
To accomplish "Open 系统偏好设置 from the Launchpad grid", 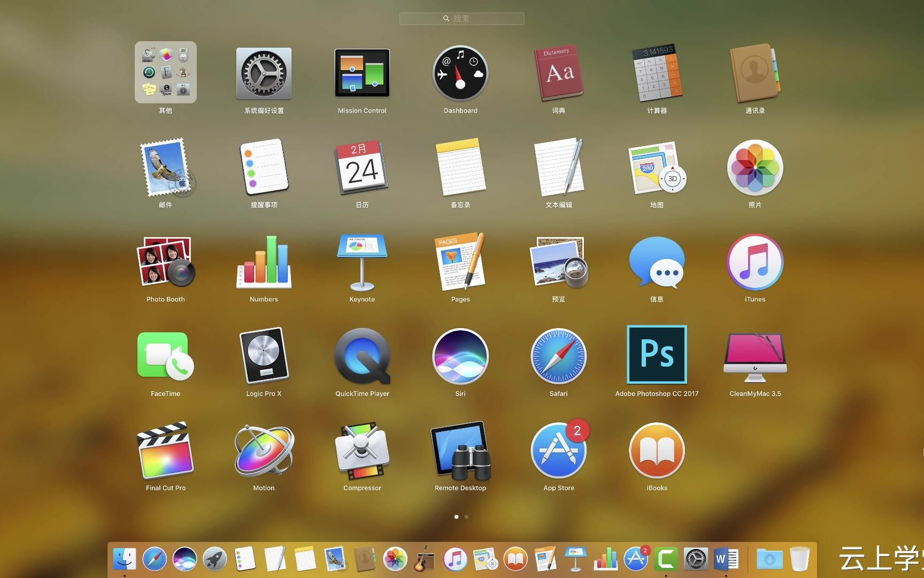I will click(x=264, y=73).
